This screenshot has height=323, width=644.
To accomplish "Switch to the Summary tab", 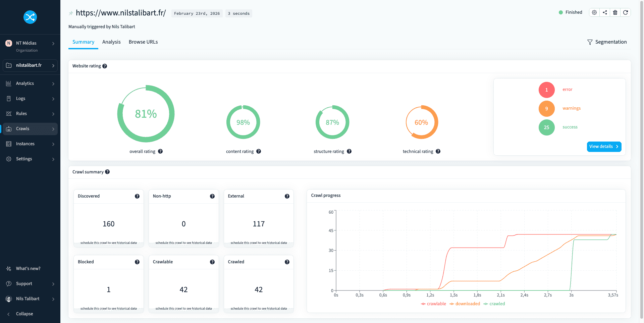I will (x=83, y=42).
